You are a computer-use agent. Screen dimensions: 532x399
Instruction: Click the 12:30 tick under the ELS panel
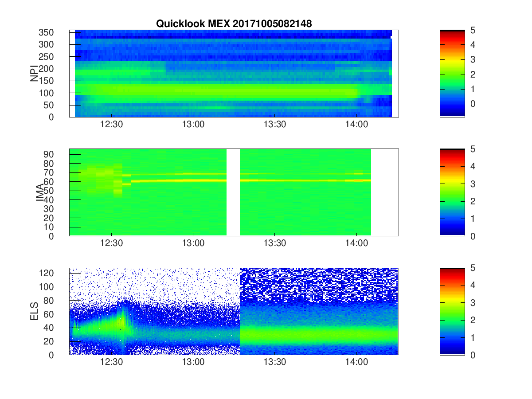point(111,363)
